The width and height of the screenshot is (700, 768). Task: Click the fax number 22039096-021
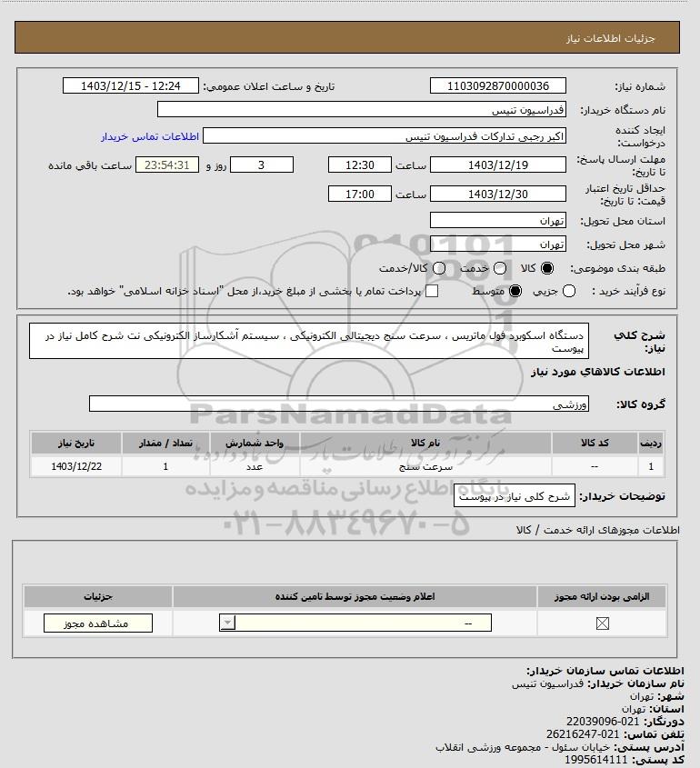tap(603, 722)
